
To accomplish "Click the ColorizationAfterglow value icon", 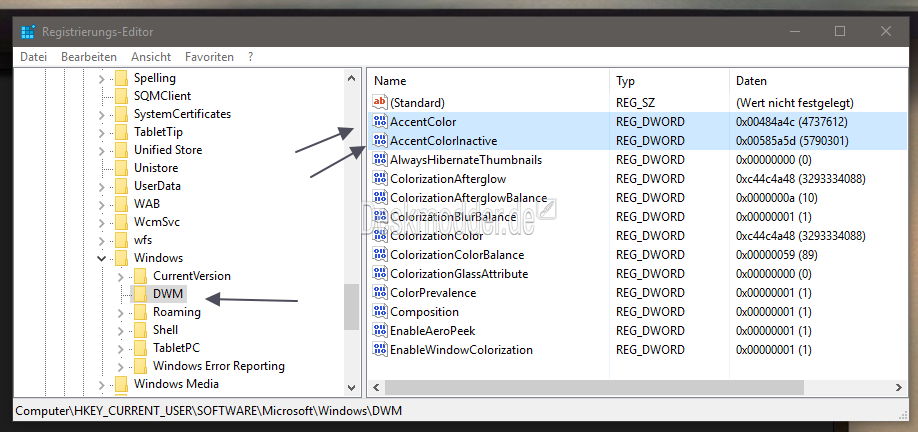I will [x=380, y=179].
